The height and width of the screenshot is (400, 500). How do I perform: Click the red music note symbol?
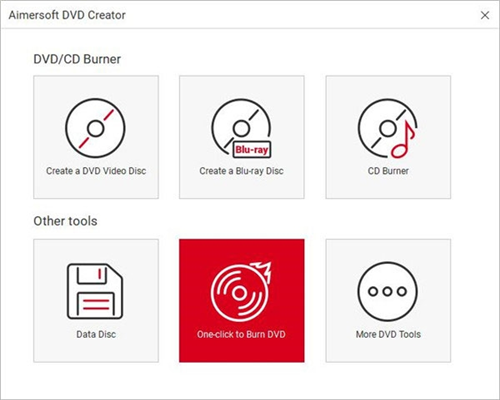[403, 139]
